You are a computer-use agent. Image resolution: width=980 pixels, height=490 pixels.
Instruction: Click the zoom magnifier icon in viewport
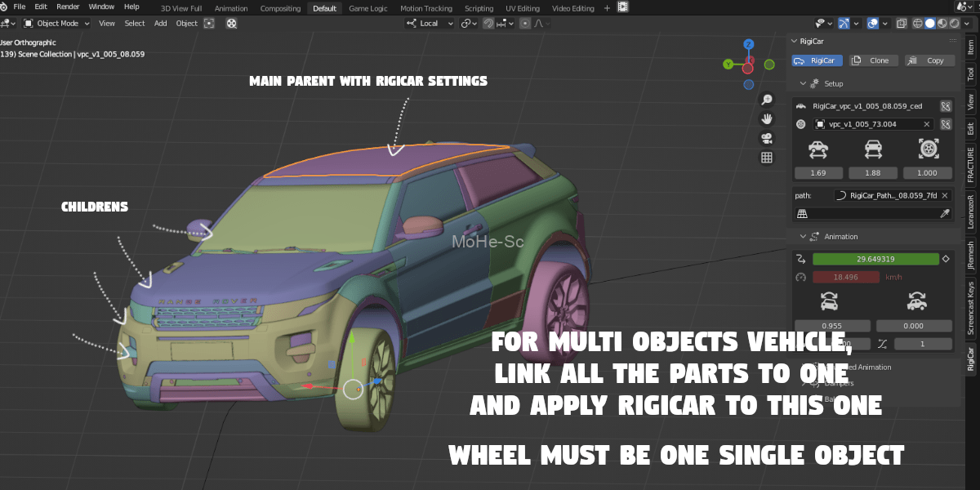[x=767, y=100]
